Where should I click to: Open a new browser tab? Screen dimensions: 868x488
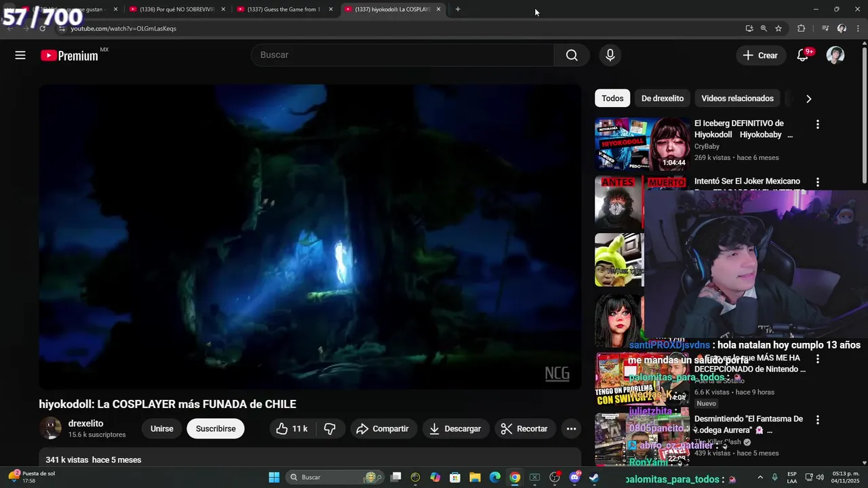[x=458, y=9]
